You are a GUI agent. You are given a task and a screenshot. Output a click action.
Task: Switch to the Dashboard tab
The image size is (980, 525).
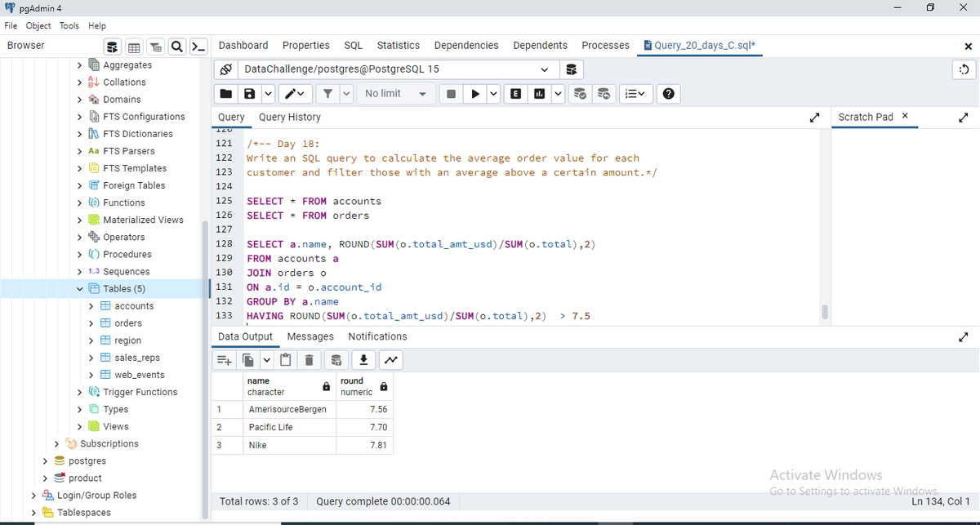coord(243,46)
